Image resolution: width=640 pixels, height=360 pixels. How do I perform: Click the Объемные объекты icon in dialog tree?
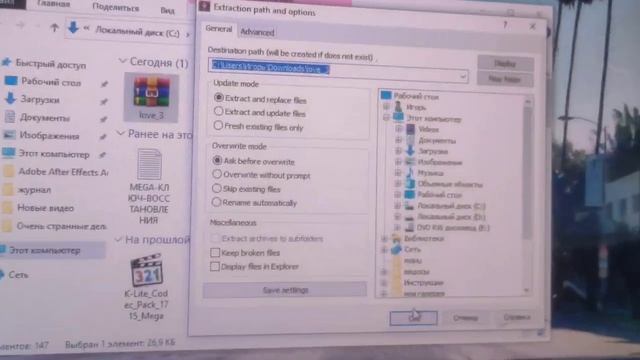pos(410,184)
